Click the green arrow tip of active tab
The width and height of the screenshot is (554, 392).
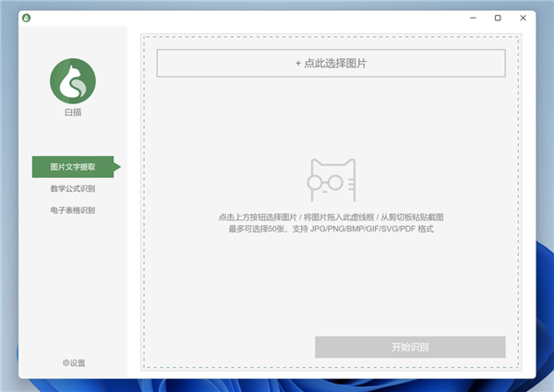pos(117,167)
